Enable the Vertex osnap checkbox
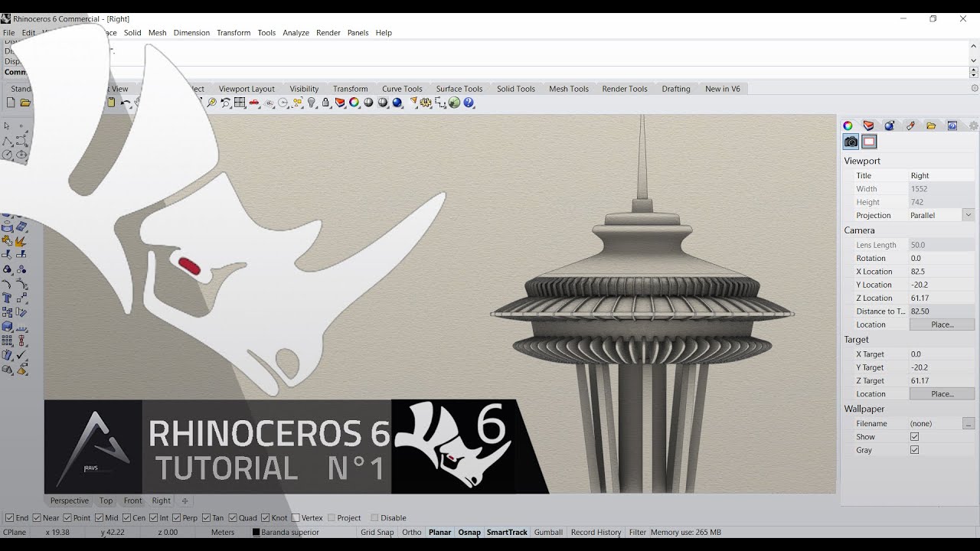 point(296,518)
